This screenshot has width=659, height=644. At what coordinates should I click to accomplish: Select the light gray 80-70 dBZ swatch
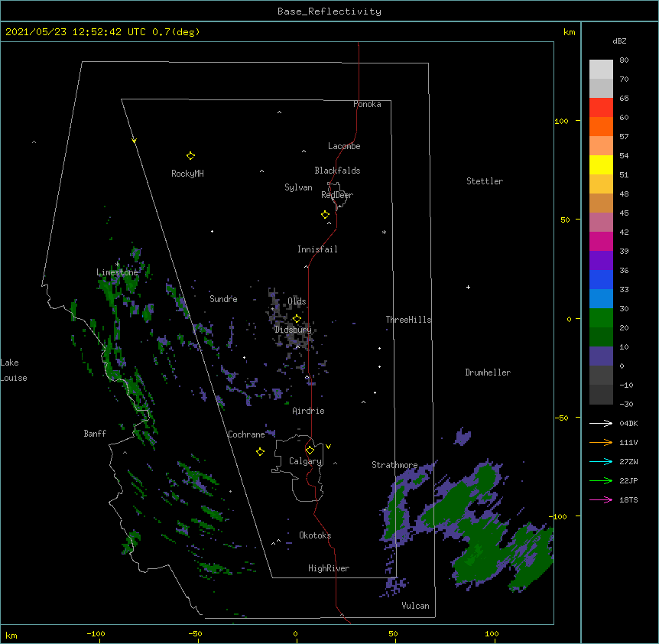click(x=601, y=70)
